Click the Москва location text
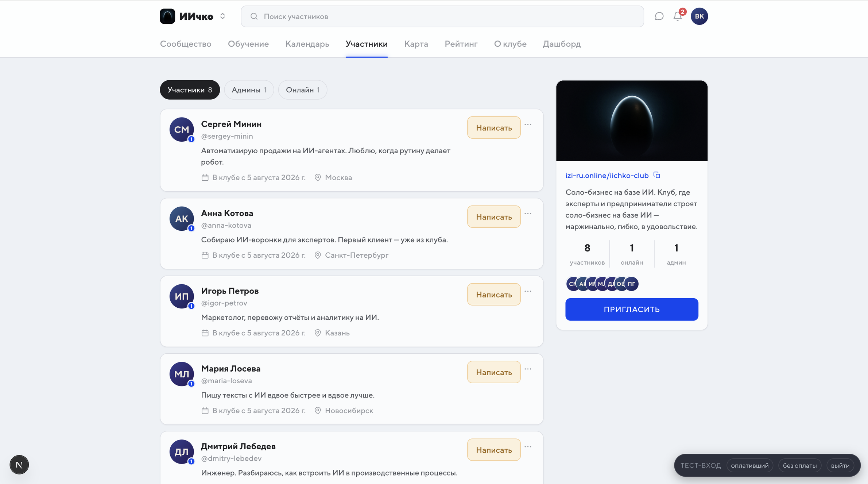868x484 pixels. 338,177
